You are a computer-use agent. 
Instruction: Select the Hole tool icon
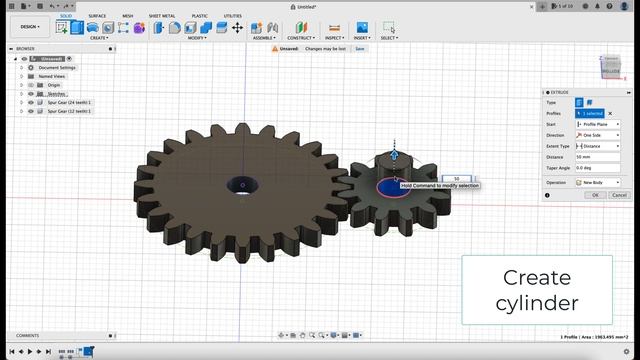point(108,28)
